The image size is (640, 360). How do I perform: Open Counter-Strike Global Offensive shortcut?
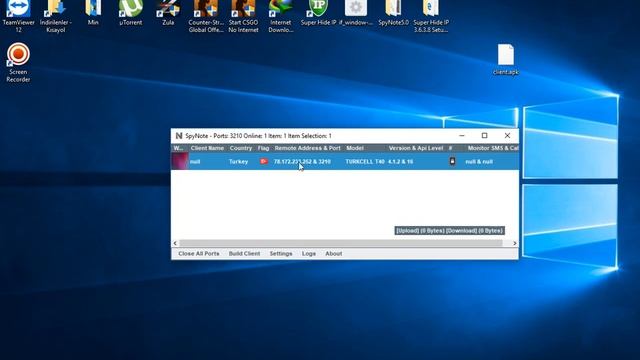[x=206, y=16]
